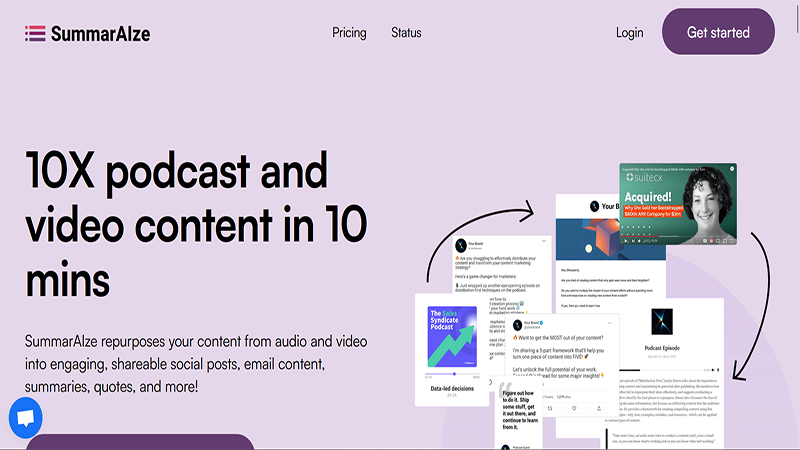This screenshot has width=800, height=450.
Task: Click the 'Figure out how to do it' quote card
Action: click(x=519, y=411)
